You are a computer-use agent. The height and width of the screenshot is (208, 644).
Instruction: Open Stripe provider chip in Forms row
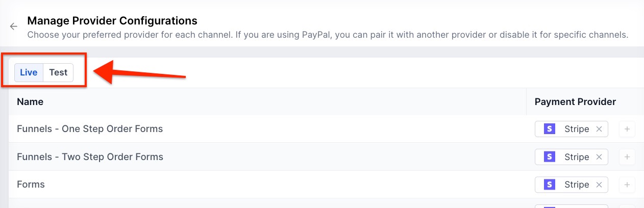pos(576,185)
